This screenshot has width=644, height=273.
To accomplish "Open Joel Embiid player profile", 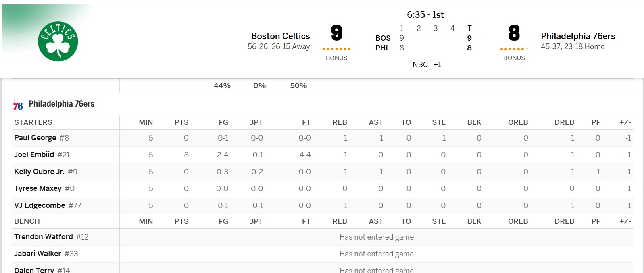I will tap(34, 155).
